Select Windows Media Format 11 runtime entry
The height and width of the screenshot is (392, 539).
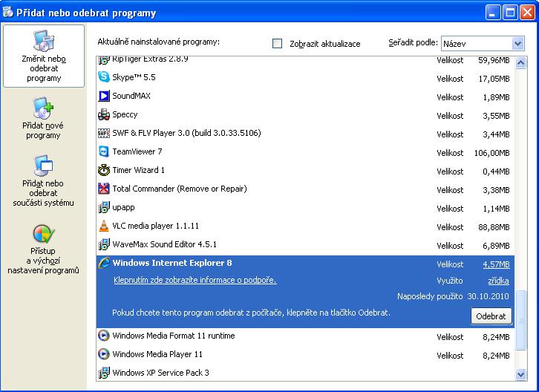[305, 336]
